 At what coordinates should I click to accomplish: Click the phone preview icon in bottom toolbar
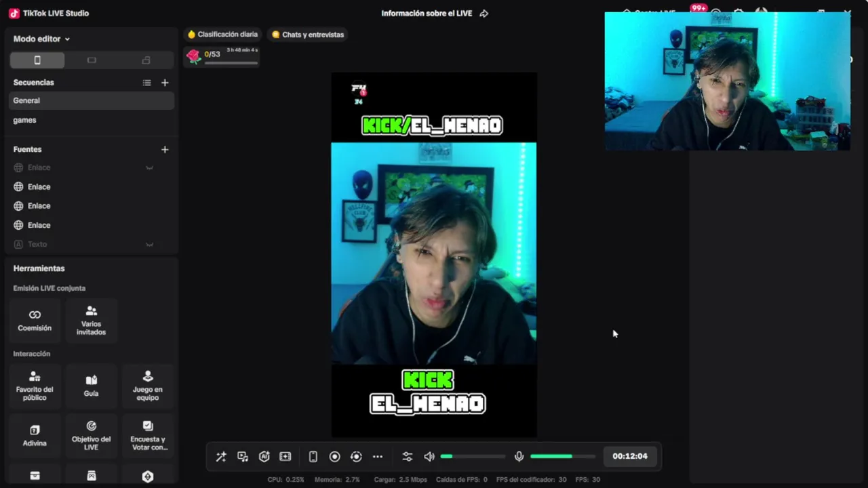point(313,457)
